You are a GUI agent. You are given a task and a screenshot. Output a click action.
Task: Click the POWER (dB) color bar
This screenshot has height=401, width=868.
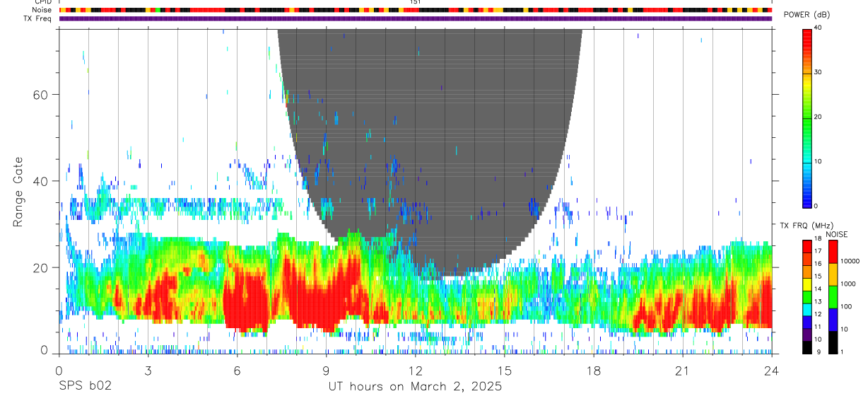pyautogui.click(x=807, y=119)
